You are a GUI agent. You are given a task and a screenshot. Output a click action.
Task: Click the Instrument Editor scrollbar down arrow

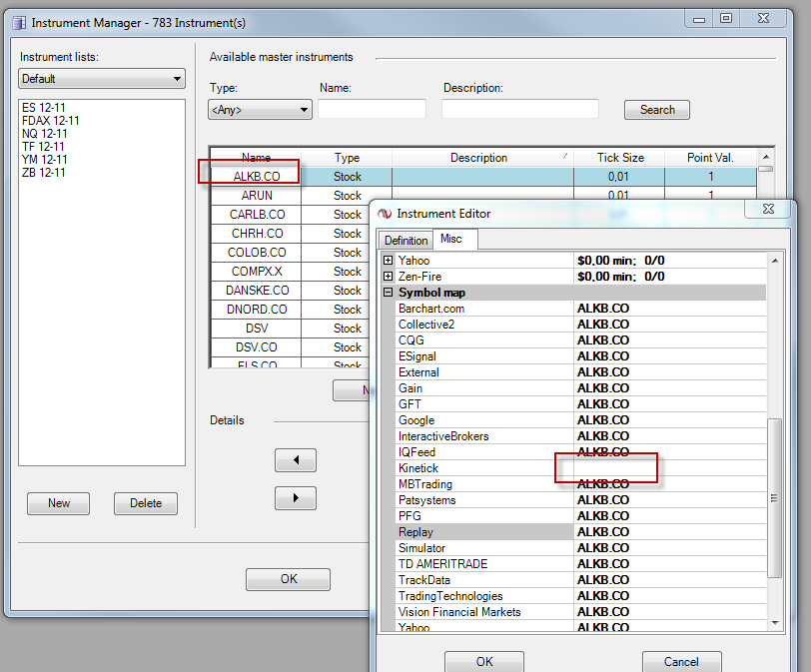(x=775, y=623)
